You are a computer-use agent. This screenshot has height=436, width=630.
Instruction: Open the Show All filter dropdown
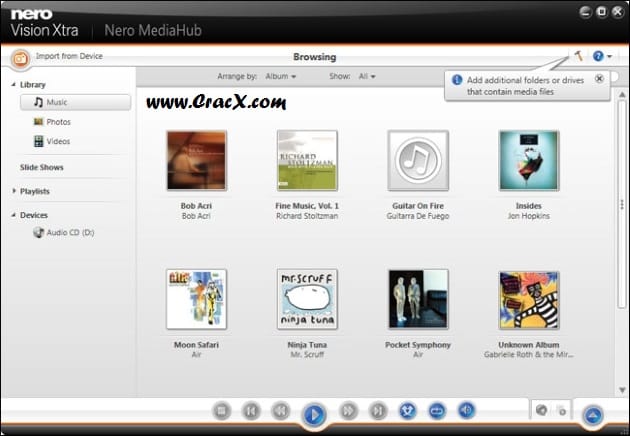(367, 76)
